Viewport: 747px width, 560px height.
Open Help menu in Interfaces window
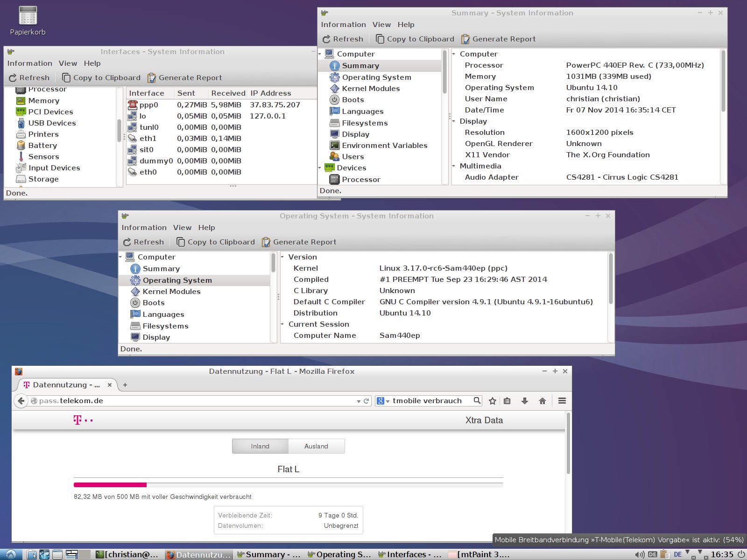pos(92,63)
